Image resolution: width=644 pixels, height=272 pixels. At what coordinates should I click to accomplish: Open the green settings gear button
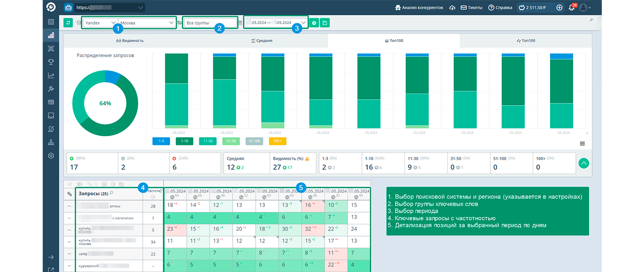(x=314, y=23)
